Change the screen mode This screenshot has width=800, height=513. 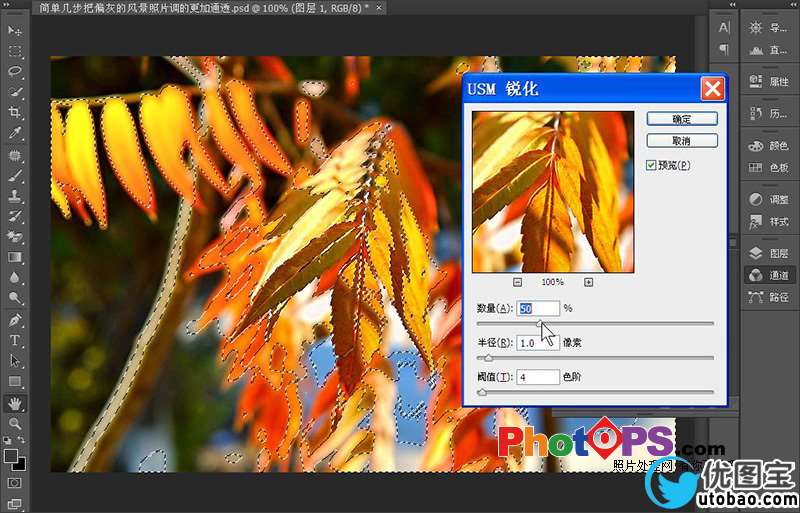tap(14, 504)
